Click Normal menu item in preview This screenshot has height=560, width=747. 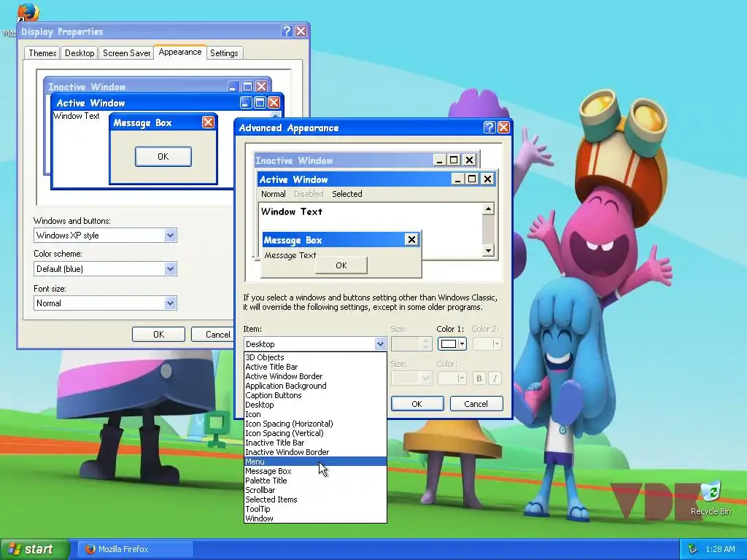pos(273,194)
